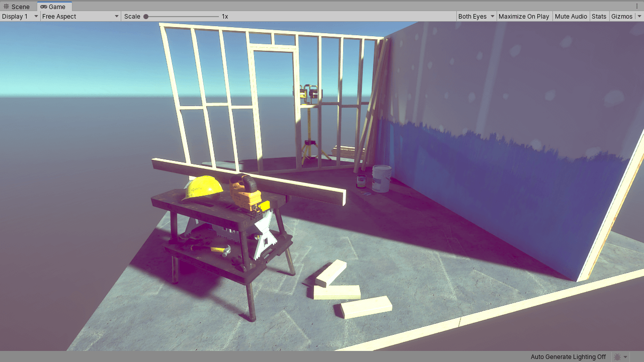Click the Stats overlay button

pyautogui.click(x=599, y=16)
